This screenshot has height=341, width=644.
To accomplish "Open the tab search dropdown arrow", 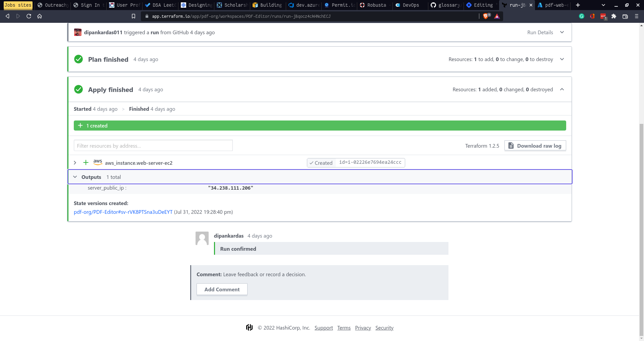I will pyautogui.click(x=603, y=5).
